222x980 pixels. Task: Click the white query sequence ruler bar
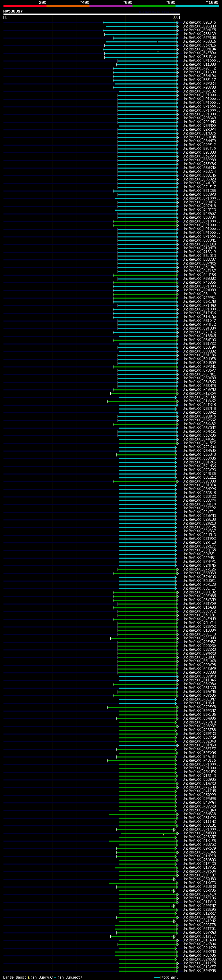click(92, 14)
